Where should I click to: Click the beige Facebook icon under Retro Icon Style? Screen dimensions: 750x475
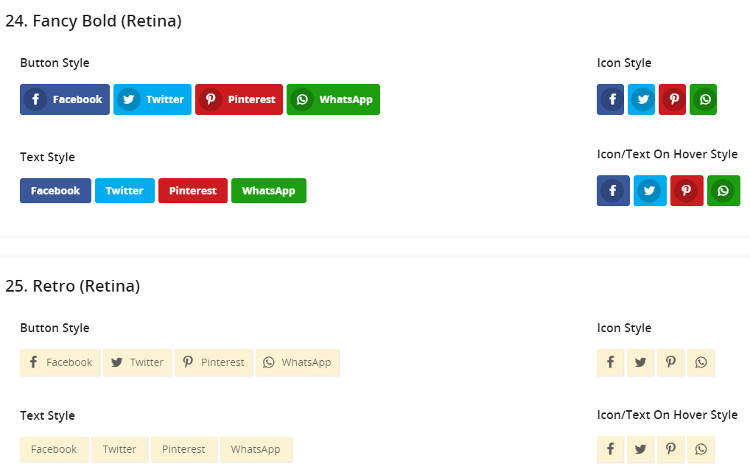pos(610,363)
